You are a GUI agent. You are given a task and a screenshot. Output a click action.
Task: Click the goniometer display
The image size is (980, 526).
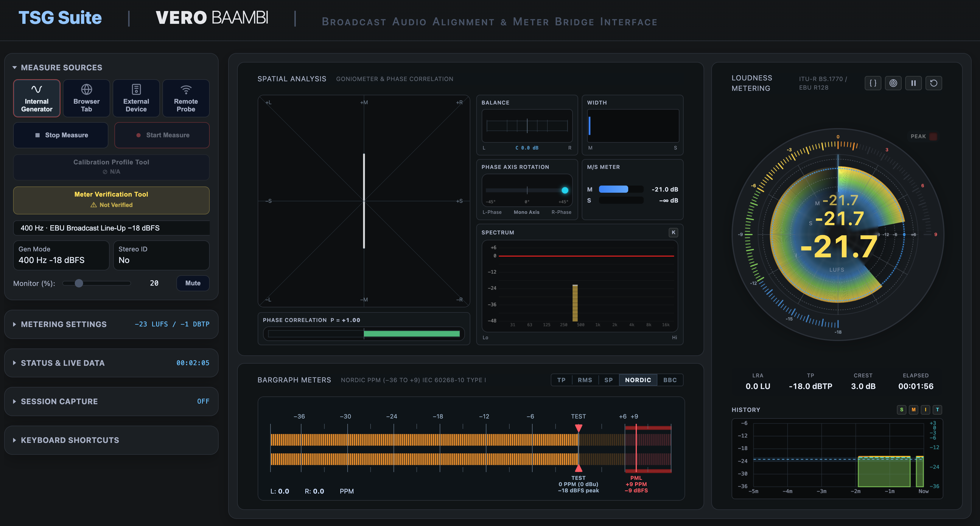(x=364, y=200)
